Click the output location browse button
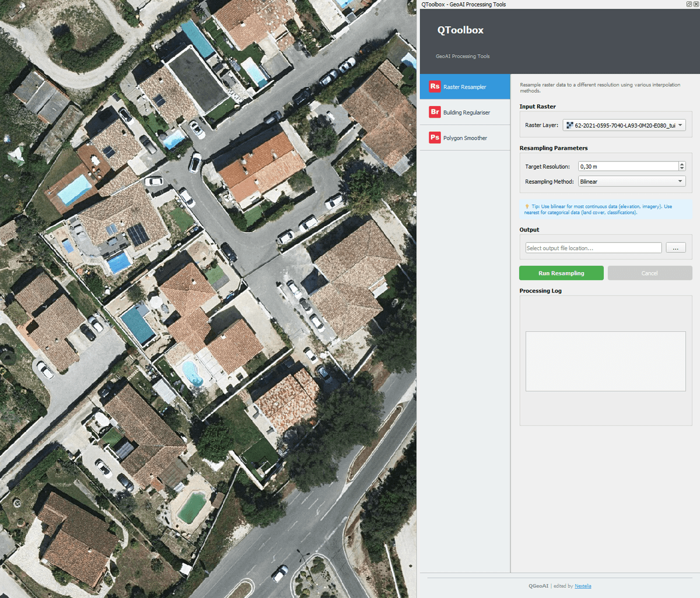Screen dimensions: 700x598 coord(675,247)
